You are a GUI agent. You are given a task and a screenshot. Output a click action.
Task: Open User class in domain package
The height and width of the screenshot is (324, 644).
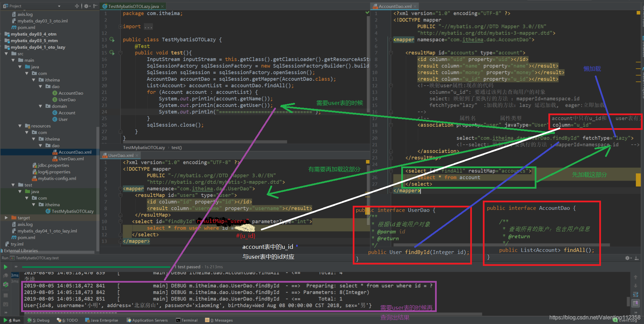[x=60, y=119]
